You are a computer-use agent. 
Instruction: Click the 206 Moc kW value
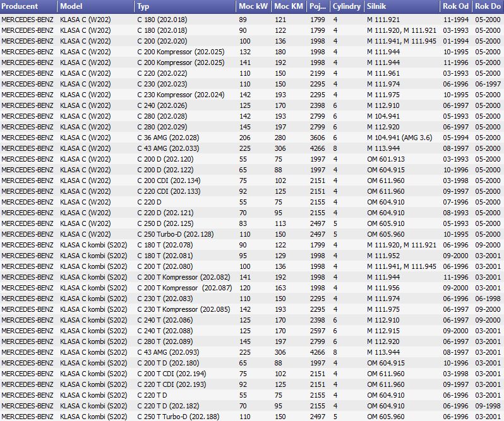(244, 138)
